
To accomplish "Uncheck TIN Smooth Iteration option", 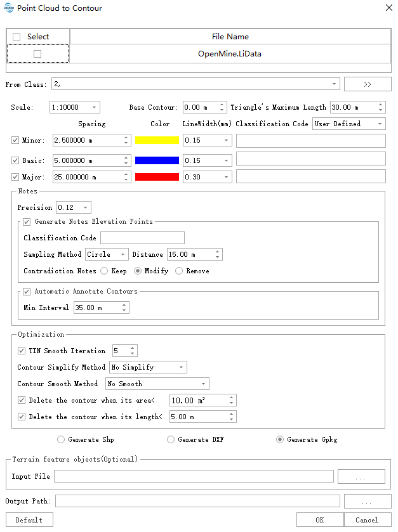I will [x=23, y=351].
